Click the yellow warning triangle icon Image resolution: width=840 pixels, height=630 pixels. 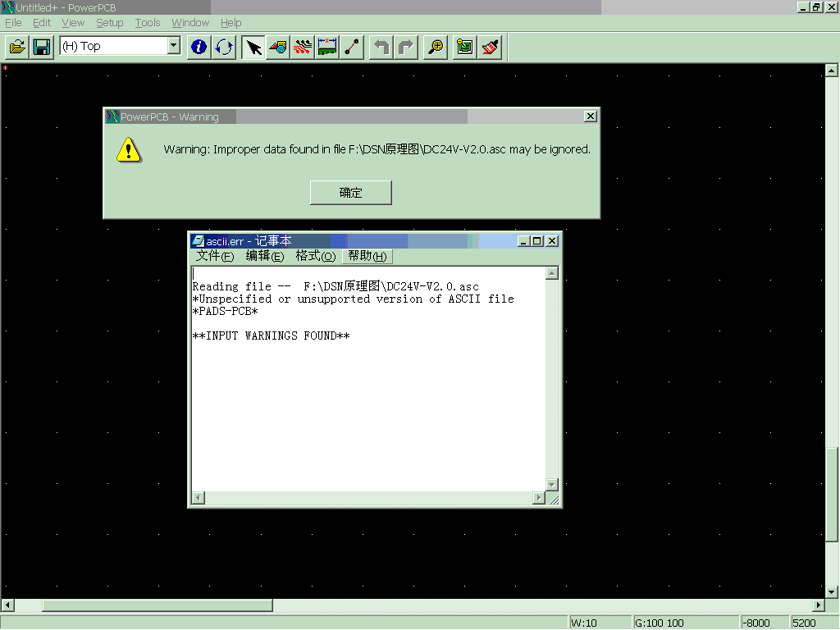pyautogui.click(x=129, y=150)
